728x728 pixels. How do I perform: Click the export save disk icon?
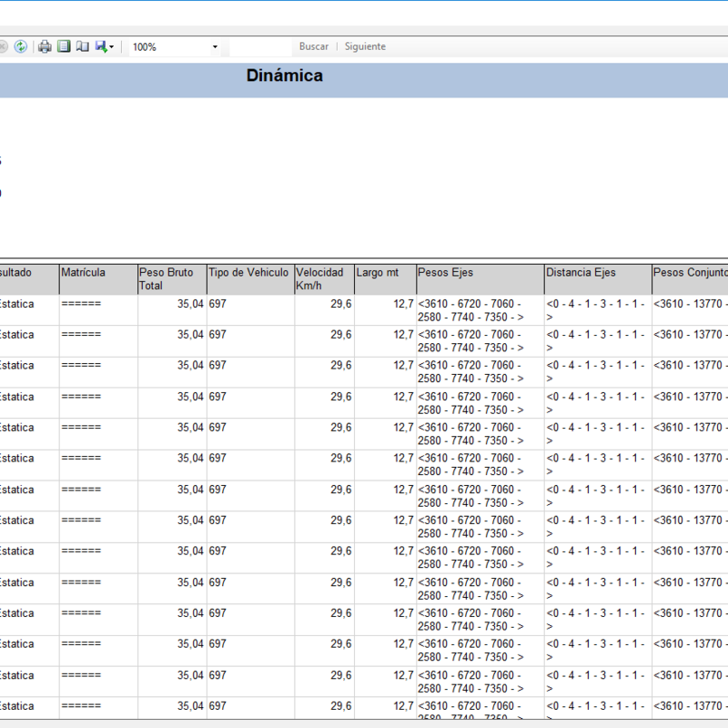coord(101,46)
